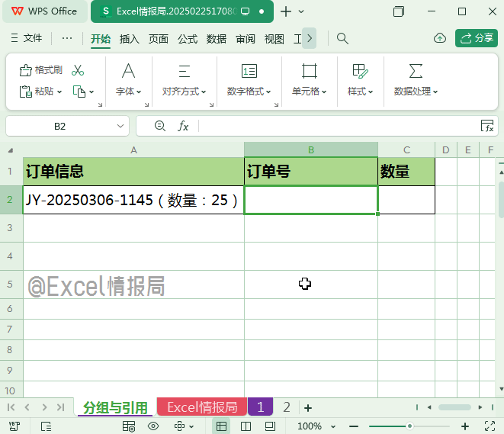
Task: Click the Paste (粘贴) clipboard icon
Action: click(x=25, y=92)
